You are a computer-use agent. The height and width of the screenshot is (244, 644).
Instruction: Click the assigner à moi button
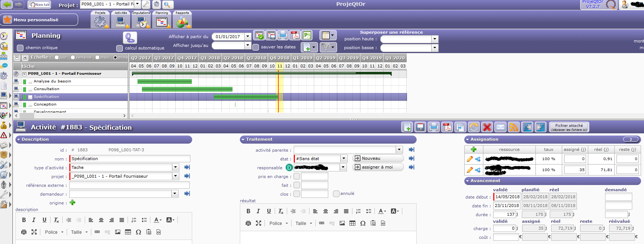pos(378,167)
